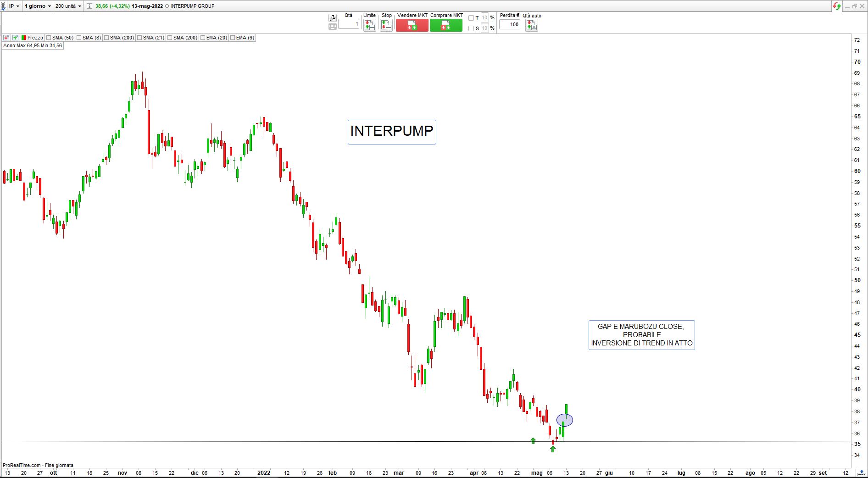Screen dimensions: 868x478
Task: Click the Qtà quantity input field
Action: (x=349, y=24)
